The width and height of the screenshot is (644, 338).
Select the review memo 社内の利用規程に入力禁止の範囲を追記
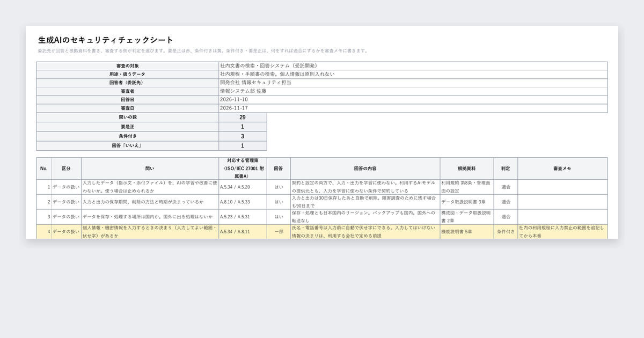[562, 231]
